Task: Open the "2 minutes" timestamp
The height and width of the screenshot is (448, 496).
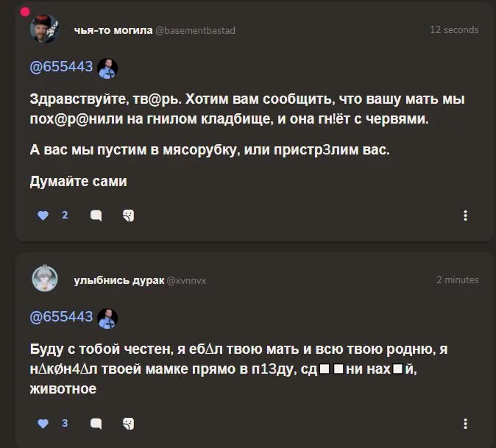Action: [x=457, y=280]
